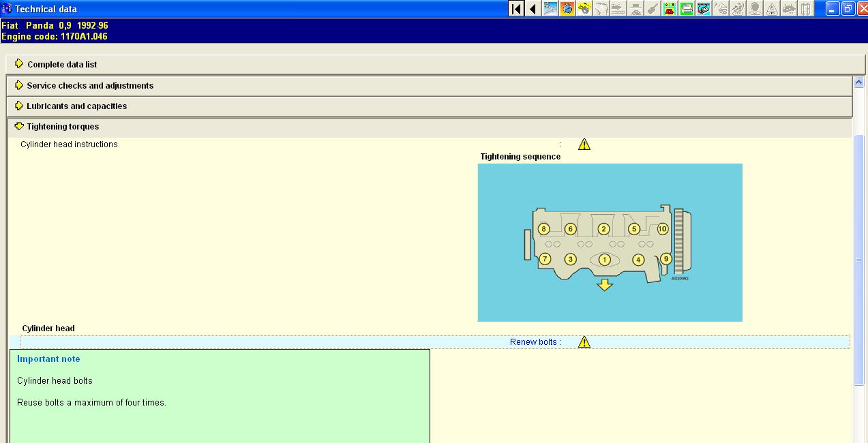The width and height of the screenshot is (868, 443).
Task: Select the green printer toolbar icon
Action: [687, 8]
